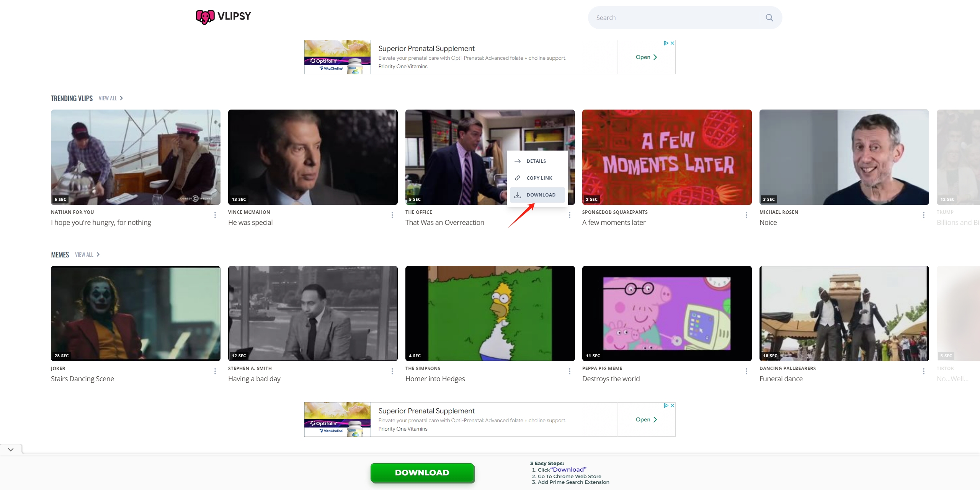Click the Open button on the top advertisement

(x=645, y=57)
